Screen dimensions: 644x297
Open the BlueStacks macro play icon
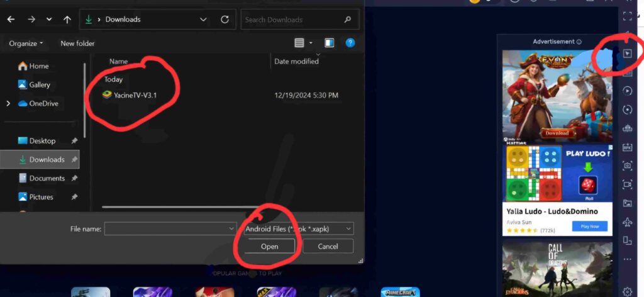[x=627, y=91]
